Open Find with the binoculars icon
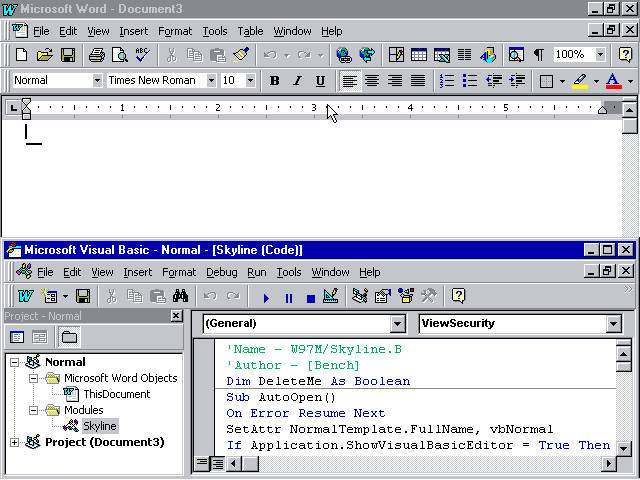640x480 pixels. [180, 296]
